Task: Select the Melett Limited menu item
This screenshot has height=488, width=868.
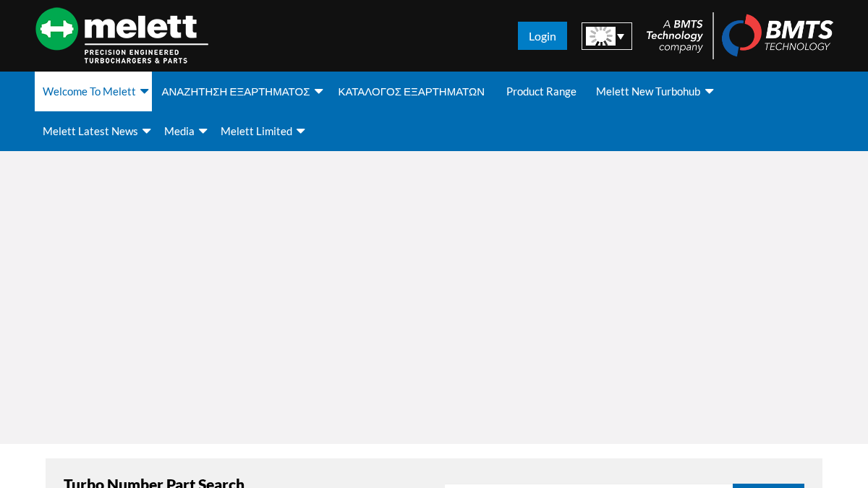Action: (256, 132)
